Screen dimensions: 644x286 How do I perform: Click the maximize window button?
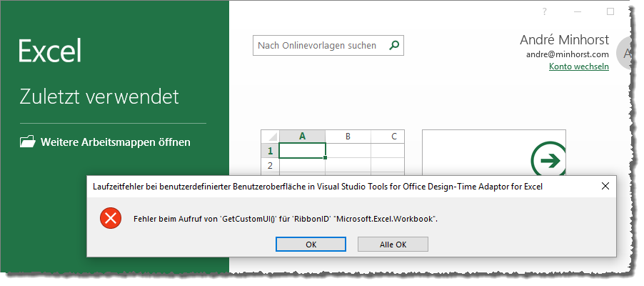coord(610,11)
